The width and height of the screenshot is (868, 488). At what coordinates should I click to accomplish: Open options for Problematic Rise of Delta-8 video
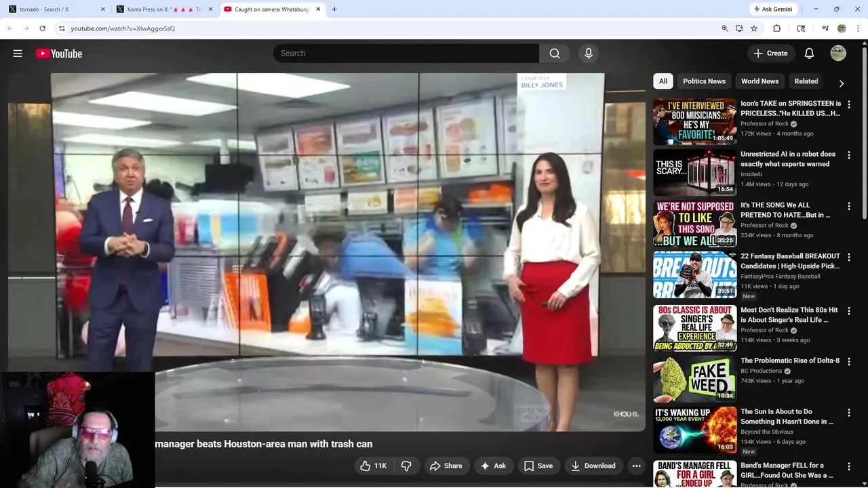coord(848,362)
